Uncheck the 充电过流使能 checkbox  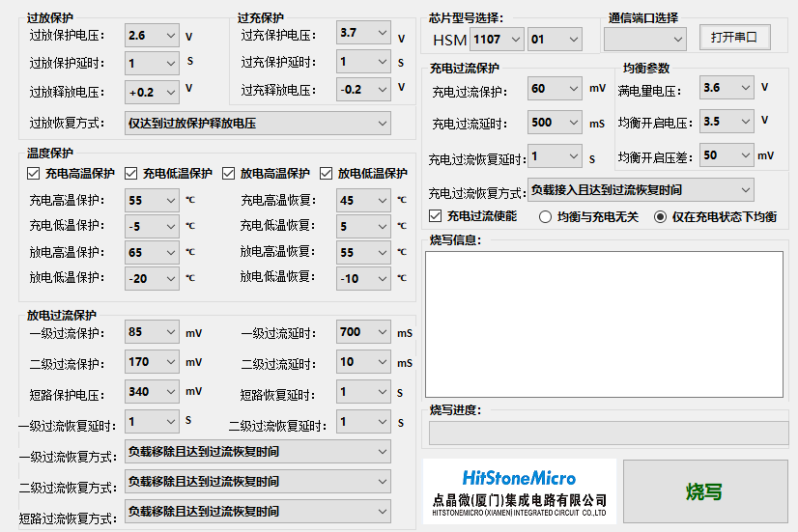[x=435, y=216]
